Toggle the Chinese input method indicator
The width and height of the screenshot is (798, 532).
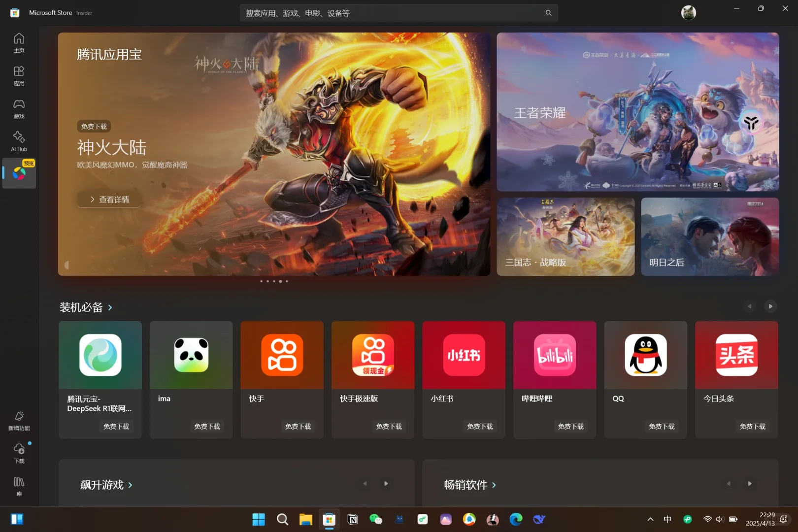(x=667, y=519)
